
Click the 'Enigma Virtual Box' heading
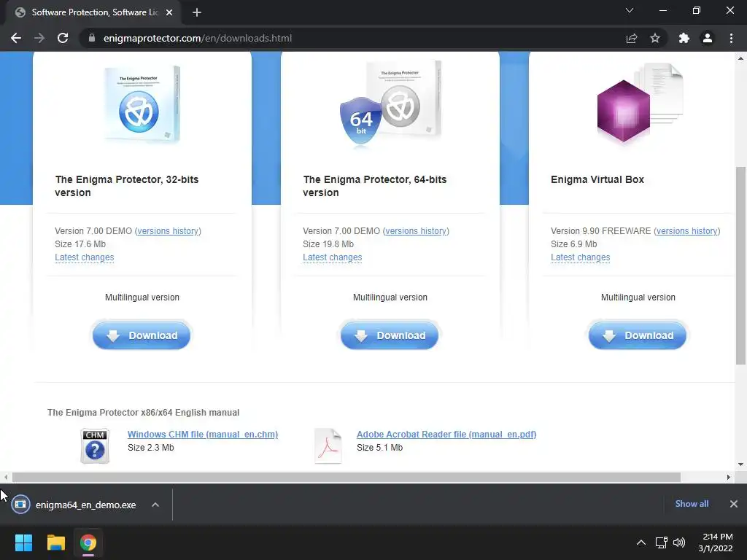pos(597,179)
